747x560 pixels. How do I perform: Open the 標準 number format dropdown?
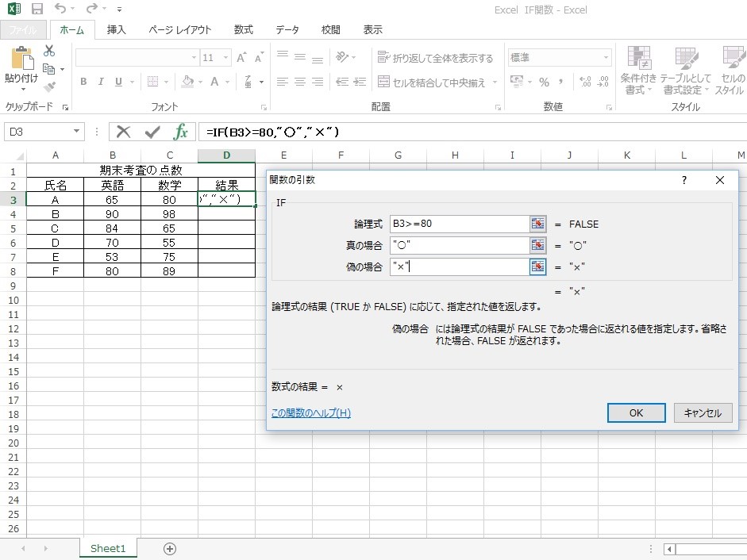coord(606,58)
